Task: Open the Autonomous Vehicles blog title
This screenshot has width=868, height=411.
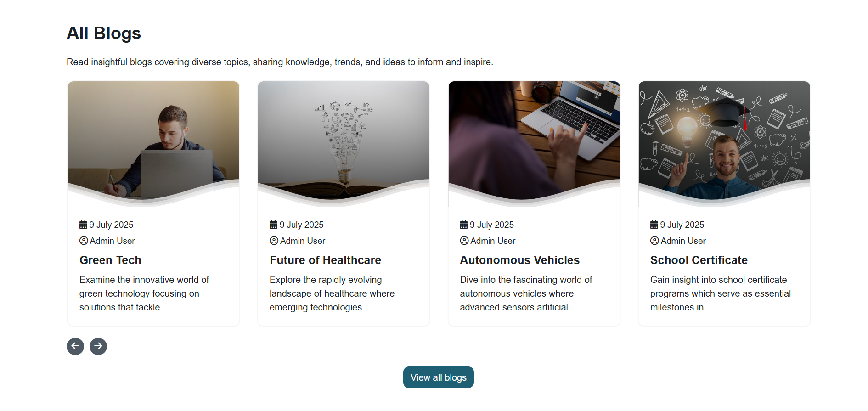Action: point(520,260)
